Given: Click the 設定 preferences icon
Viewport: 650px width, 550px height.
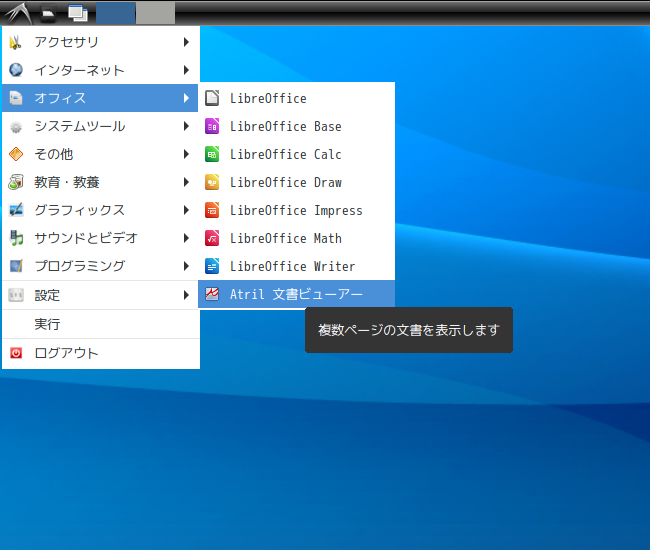Looking at the screenshot, I should coord(16,295).
